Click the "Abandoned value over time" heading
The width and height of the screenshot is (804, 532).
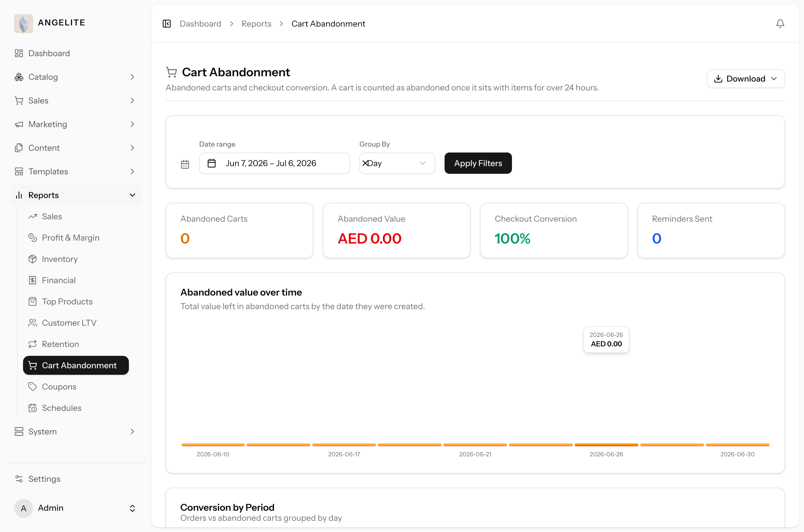pos(241,293)
